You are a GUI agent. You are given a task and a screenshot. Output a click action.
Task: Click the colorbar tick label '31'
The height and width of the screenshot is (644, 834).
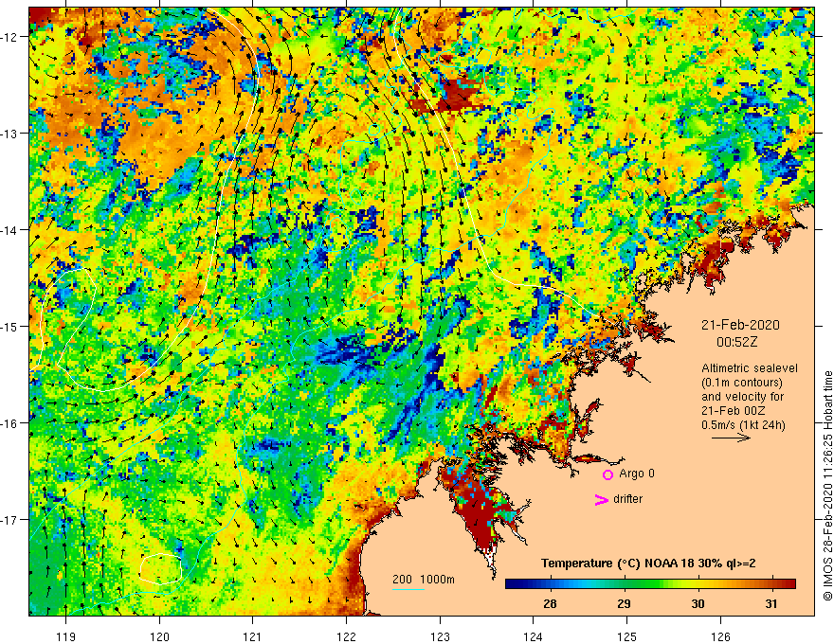771,603
